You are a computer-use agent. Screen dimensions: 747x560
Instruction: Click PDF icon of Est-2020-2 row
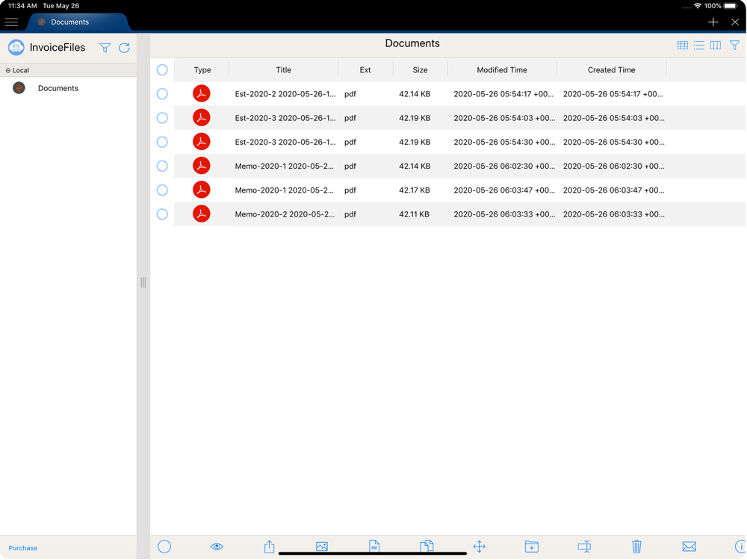202,93
